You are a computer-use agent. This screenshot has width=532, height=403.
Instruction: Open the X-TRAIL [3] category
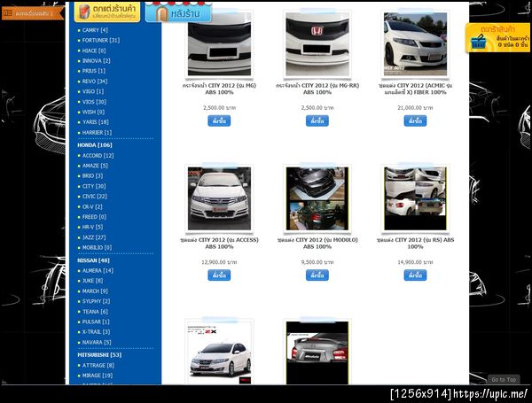(96, 332)
